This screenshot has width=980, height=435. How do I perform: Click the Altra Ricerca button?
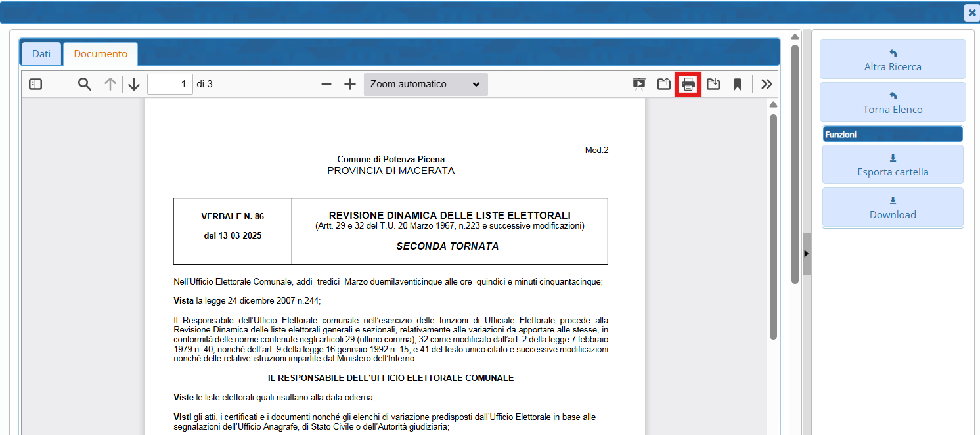tap(893, 60)
